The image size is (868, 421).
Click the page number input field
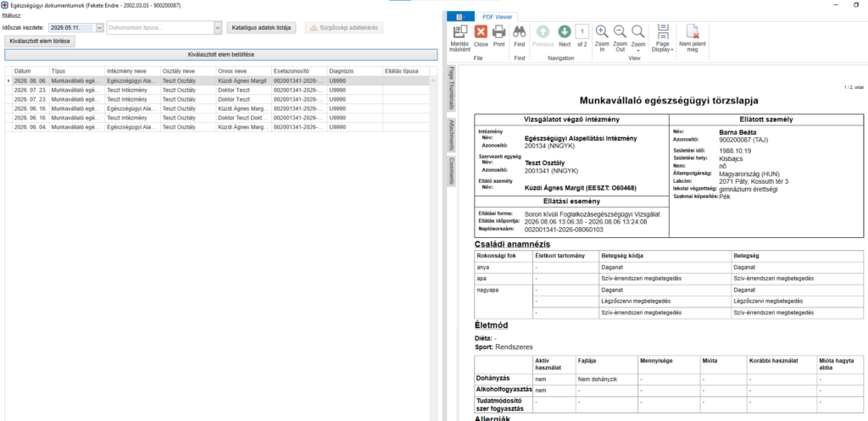(x=581, y=31)
